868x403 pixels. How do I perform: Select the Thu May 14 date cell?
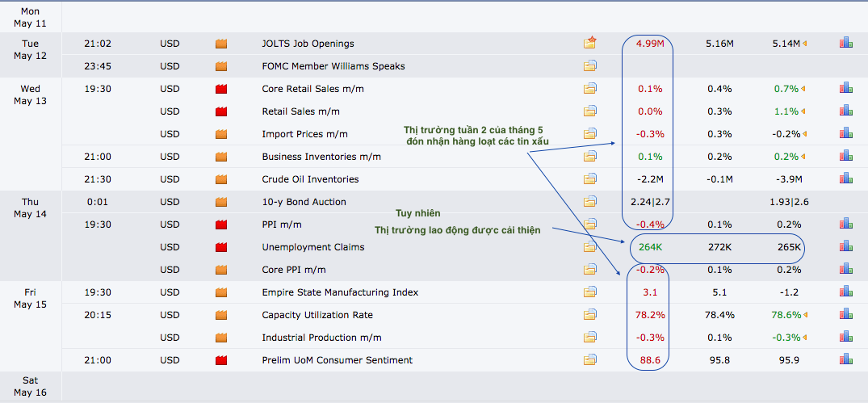click(x=30, y=208)
